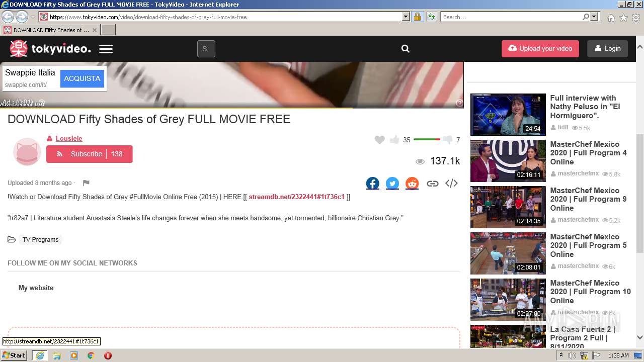
Task: Click Swappie Italia ad title
Action: click(30, 72)
